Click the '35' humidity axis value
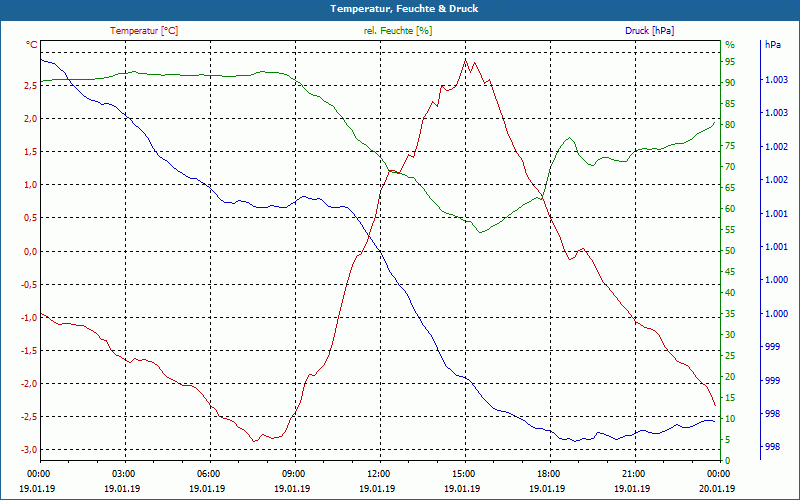800x500 pixels. click(x=730, y=314)
